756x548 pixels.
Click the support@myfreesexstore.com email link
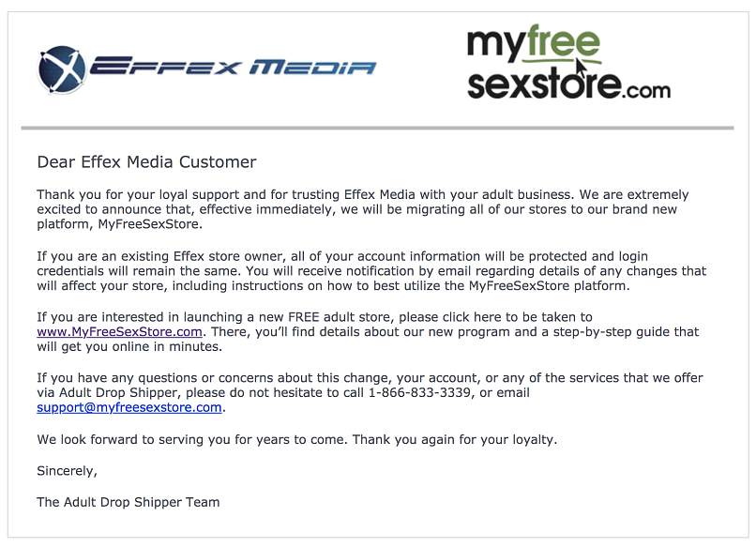[129, 407]
